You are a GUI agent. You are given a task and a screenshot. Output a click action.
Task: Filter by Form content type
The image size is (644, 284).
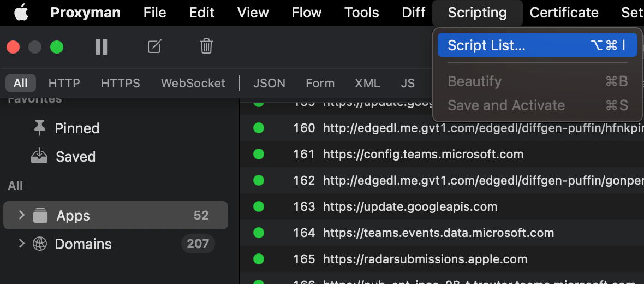pos(320,83)
